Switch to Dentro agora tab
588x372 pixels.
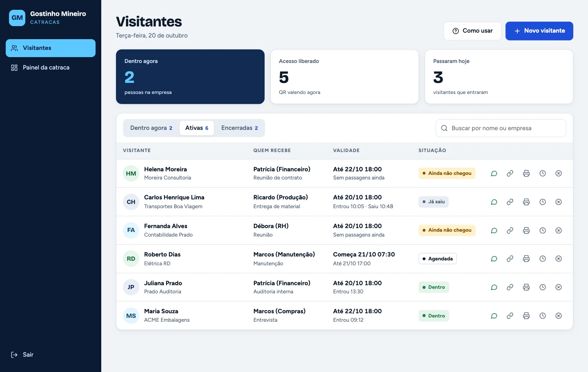tap(151, 128)
